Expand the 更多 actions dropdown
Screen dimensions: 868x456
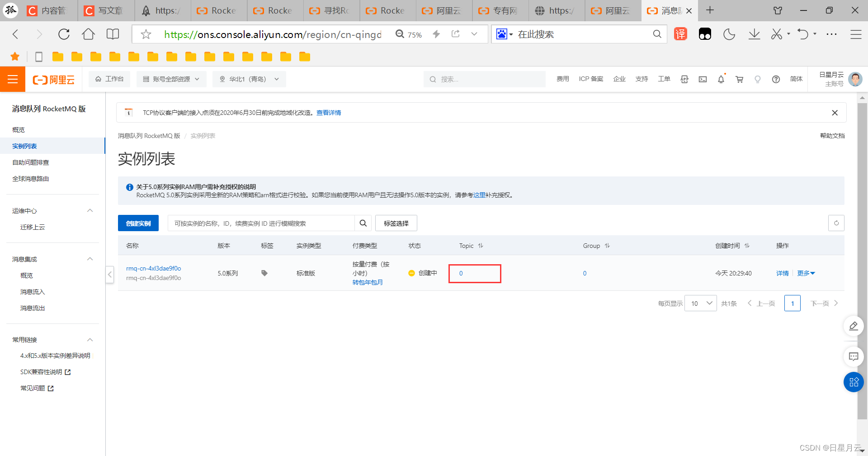coord(806,273)
